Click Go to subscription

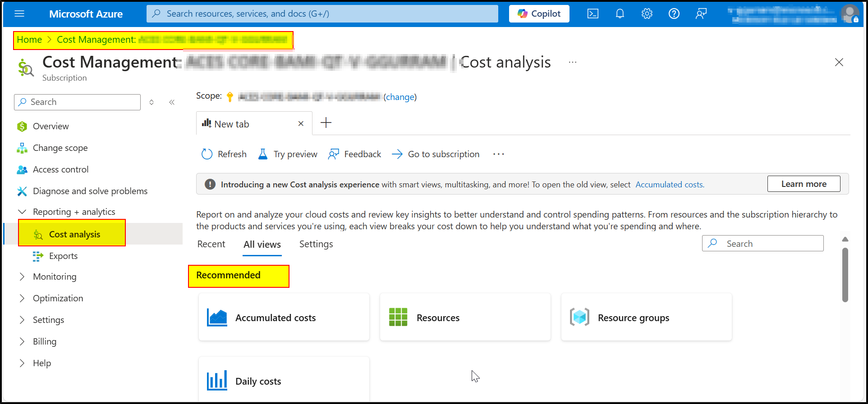(436, 154)
